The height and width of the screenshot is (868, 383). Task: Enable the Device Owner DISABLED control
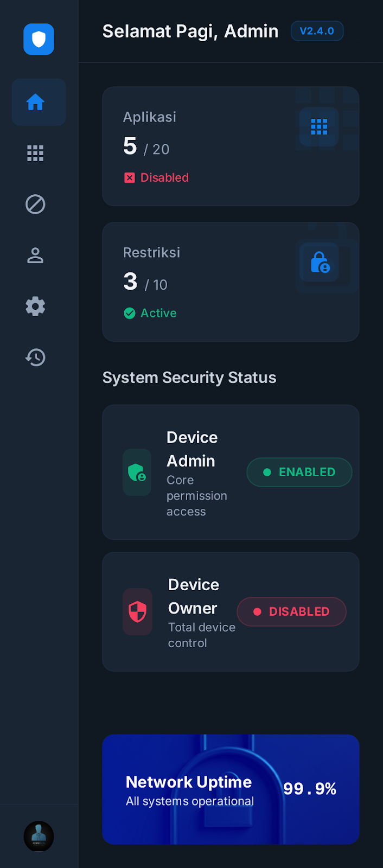[291, 611]
